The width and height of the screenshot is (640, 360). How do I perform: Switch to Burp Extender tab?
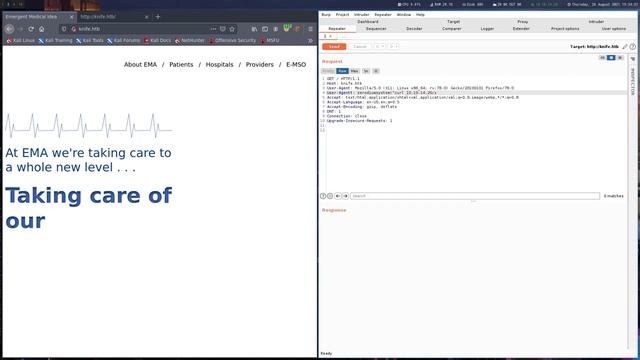click(x=521, y=29)
